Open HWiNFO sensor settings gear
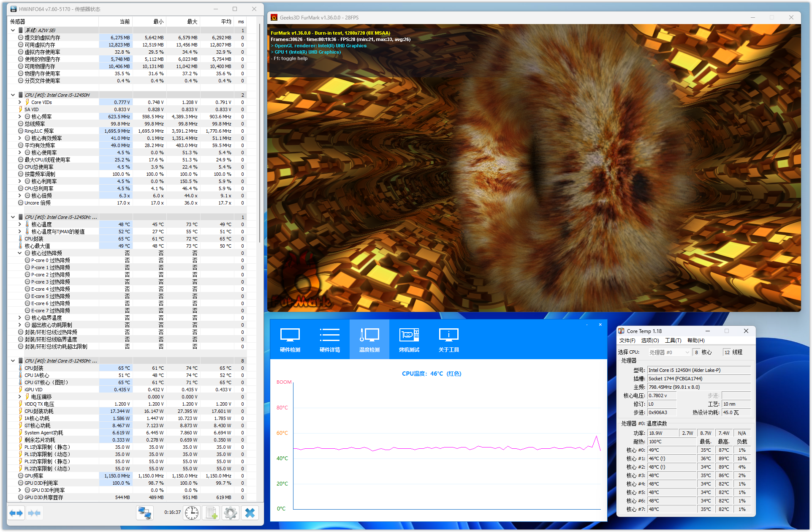Image resolution: width=812 pixels, height=532 pixels. tap(231, 513)
